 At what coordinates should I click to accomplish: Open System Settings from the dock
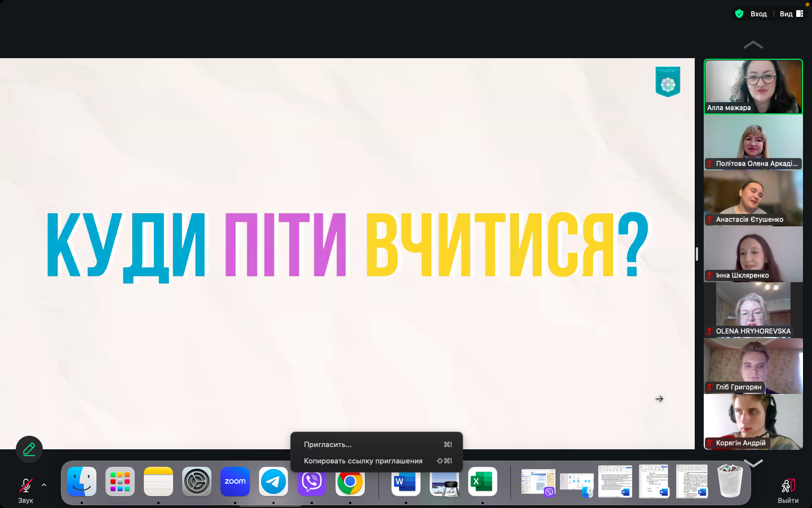[x=196, y=481]
